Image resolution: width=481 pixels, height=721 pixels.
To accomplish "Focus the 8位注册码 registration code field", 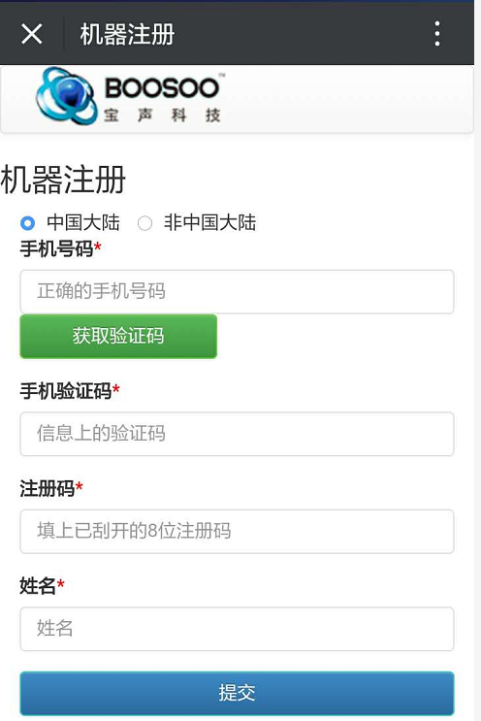I will click(x=237, y=531).
